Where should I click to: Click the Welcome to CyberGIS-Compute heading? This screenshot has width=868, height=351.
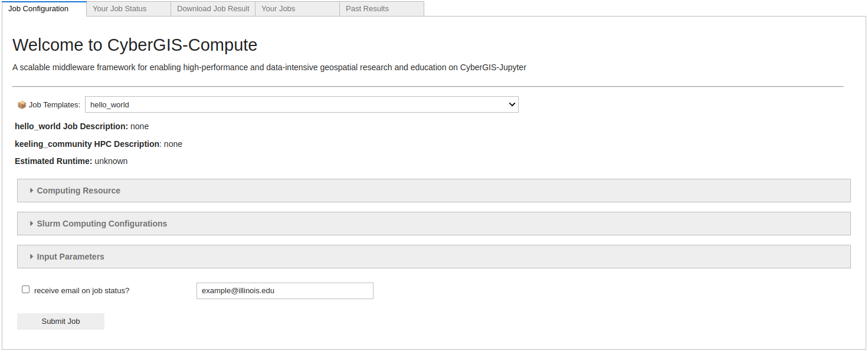point(135,45)
